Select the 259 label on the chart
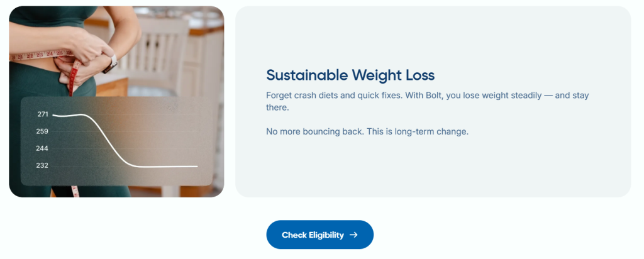This screenshot has height=259, width=644. (43, 131)
